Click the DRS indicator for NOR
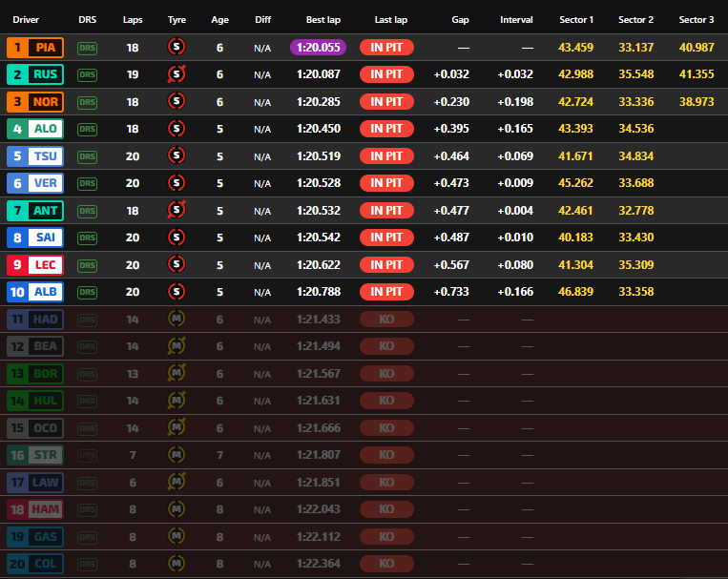The width and height of the screenshot is (728, 579). tap(87, 101)
